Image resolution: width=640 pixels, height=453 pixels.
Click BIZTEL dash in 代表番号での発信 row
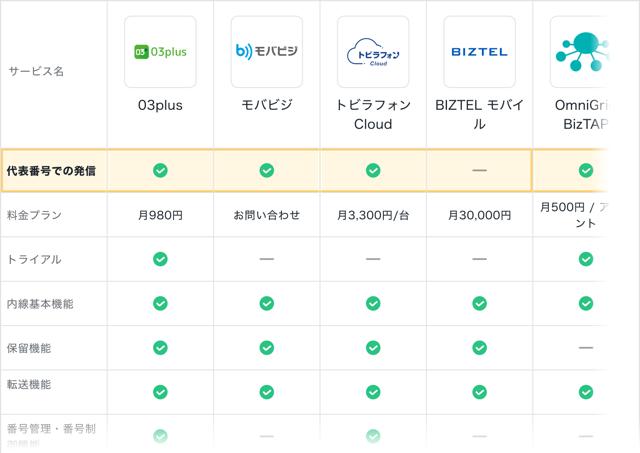(479, 170)
